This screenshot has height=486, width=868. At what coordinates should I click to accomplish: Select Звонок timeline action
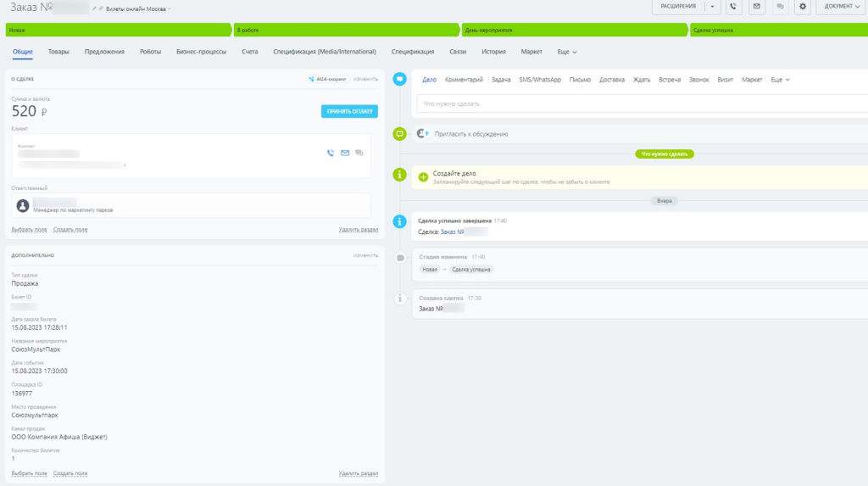pyautogui.click(x=699, y=80)
